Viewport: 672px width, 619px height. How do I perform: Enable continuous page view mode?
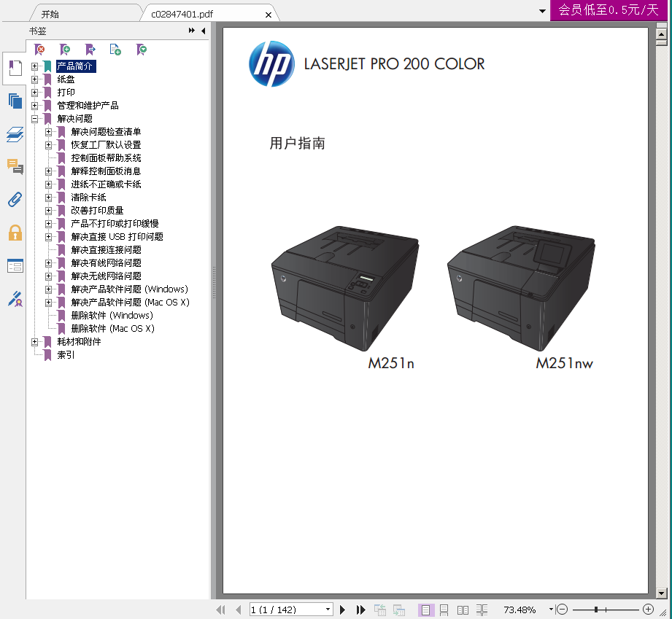pyautogui.click(x=444, y=610)
